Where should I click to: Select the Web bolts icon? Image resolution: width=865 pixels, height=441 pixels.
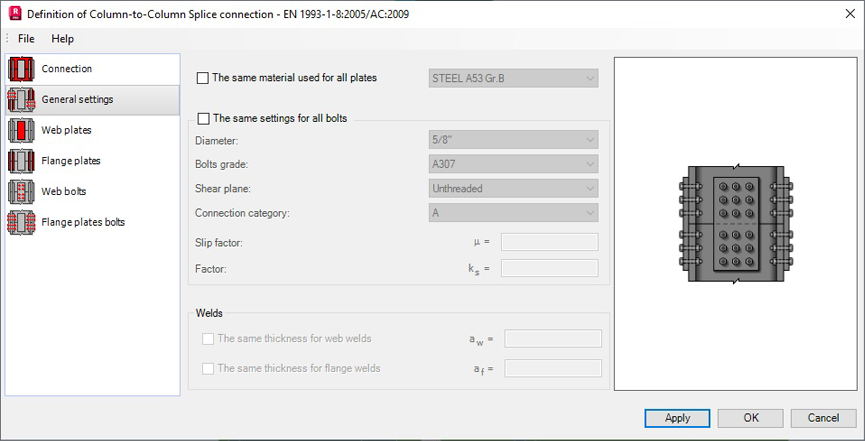pos(21,192)
